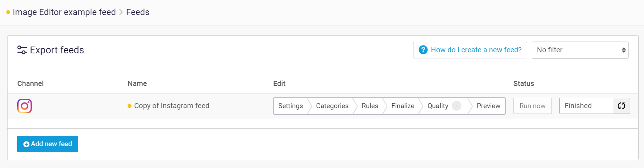Open the Rules step
The height and width of the screenshot is (168, 644).
tap(370, 106)
